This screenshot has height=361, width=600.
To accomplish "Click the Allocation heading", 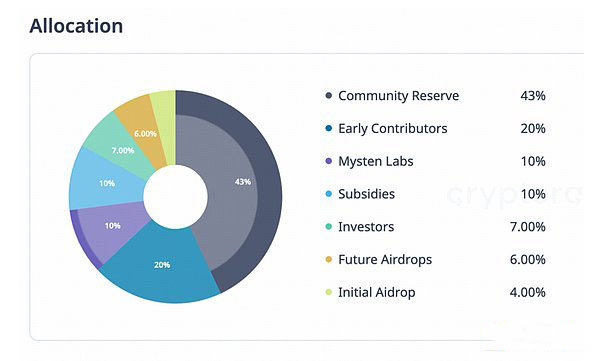I will (76, 26).
